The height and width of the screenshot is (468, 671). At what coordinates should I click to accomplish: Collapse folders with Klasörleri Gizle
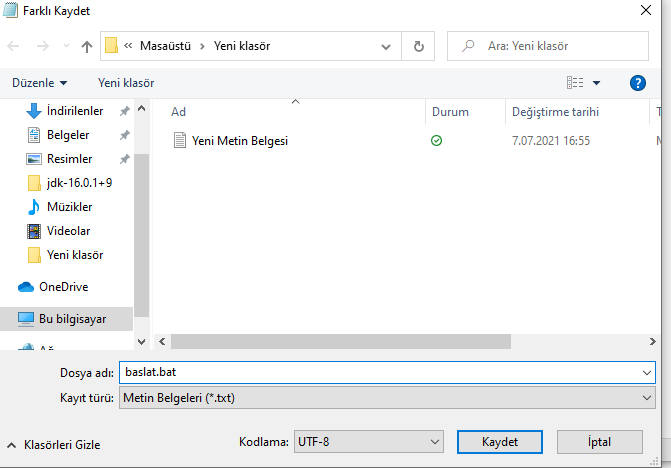click(54, 444)
